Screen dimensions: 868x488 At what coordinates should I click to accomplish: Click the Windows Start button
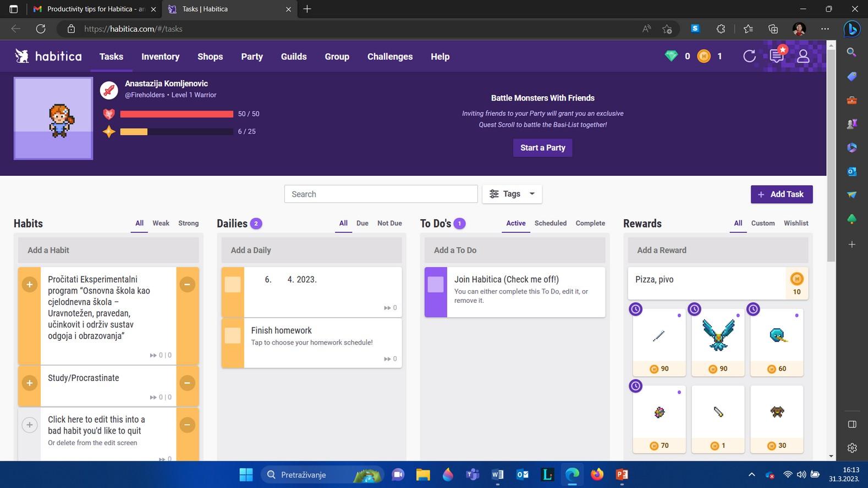pos(246,474)
